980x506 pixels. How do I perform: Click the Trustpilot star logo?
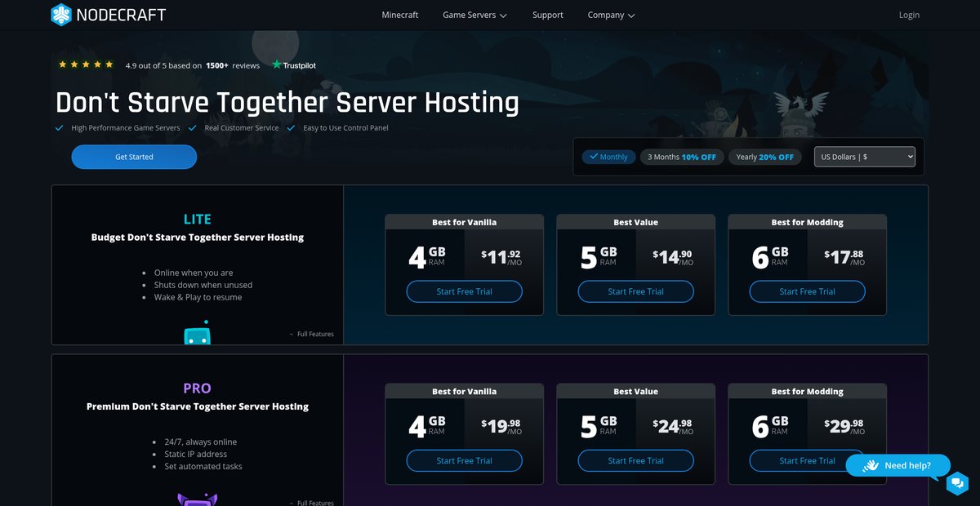click(x=277, y=64)
